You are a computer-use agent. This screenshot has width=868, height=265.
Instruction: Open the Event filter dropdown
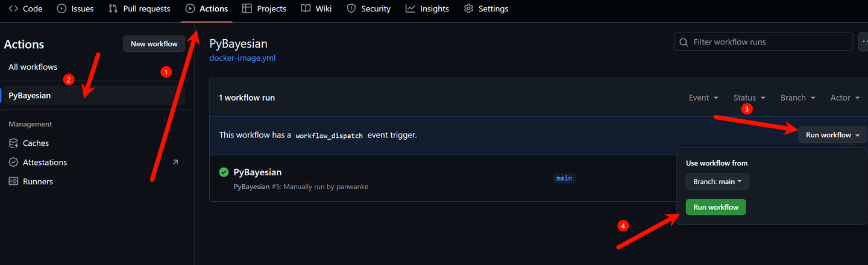click(703, 98)
